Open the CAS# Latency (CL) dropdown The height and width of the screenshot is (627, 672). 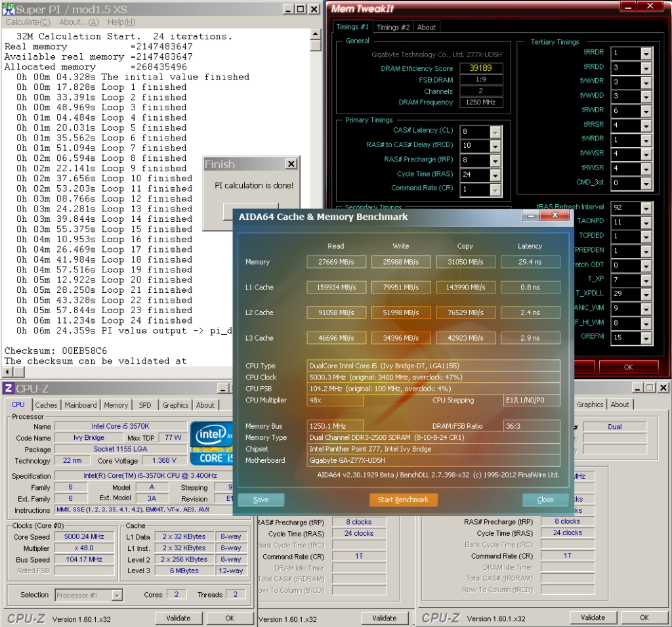(495, 132)
